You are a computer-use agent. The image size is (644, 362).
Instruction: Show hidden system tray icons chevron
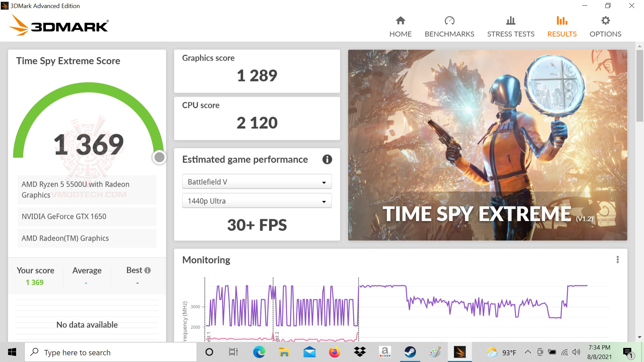tap(528, 352)
